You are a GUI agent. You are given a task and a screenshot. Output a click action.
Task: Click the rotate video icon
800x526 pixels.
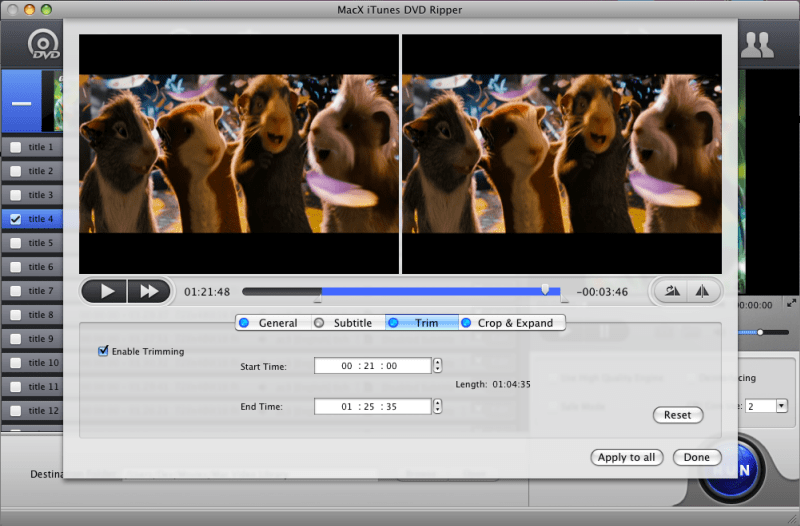(x=671, y=292)
